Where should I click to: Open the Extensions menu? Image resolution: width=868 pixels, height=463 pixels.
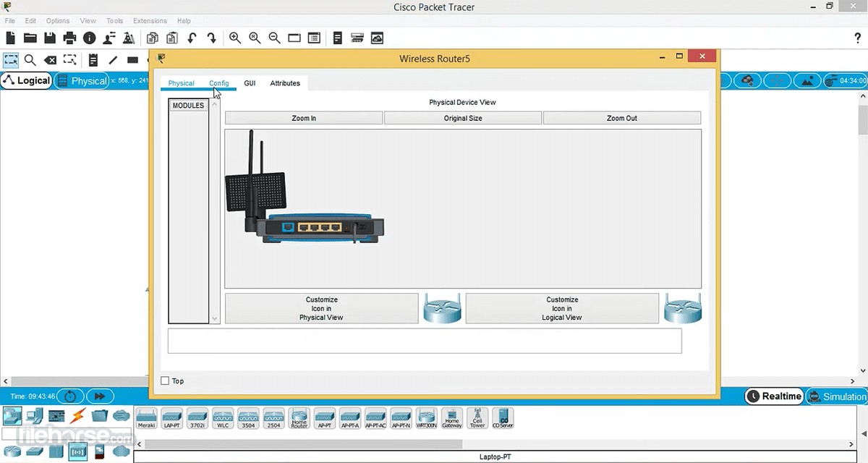click(x=150, y=20)
